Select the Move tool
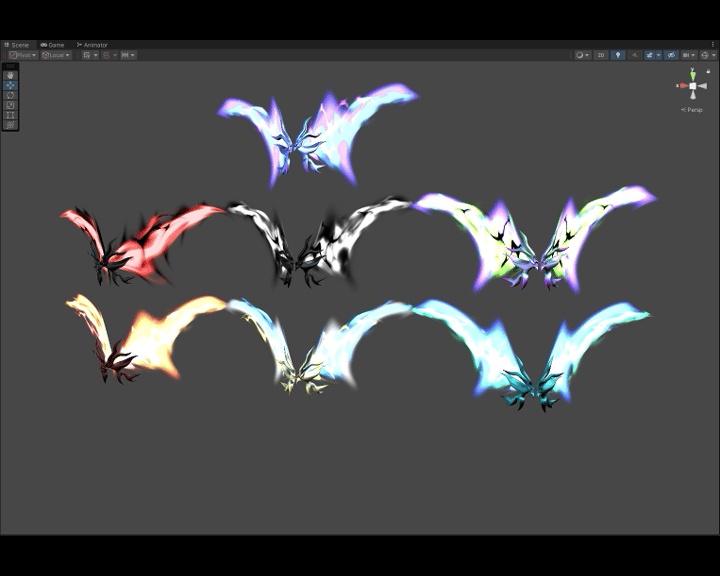Image resolution: width=720 pixels, height=576 pixels. pyautogui.click(x=10, y=85)
